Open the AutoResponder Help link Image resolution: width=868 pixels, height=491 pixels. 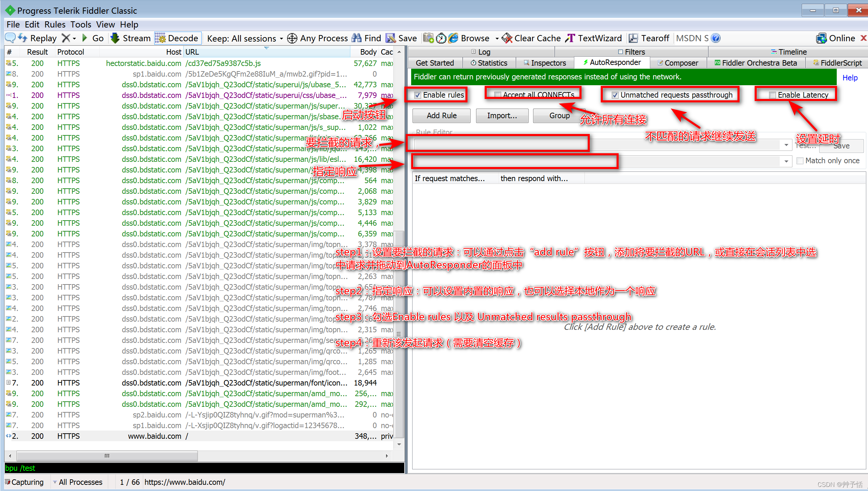850,78
